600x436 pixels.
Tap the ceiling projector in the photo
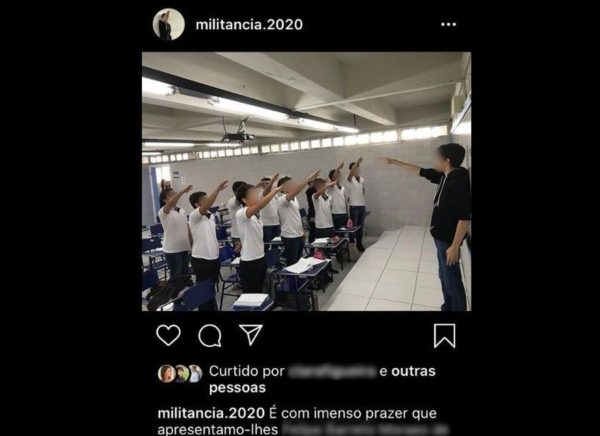(x=239, y=132)
